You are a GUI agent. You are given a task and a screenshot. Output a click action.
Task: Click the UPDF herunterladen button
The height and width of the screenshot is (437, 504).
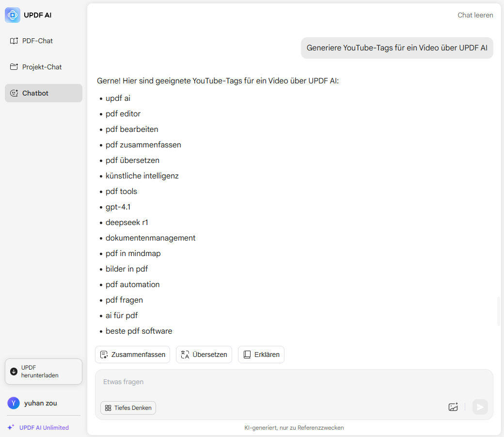tap(44, 372)
